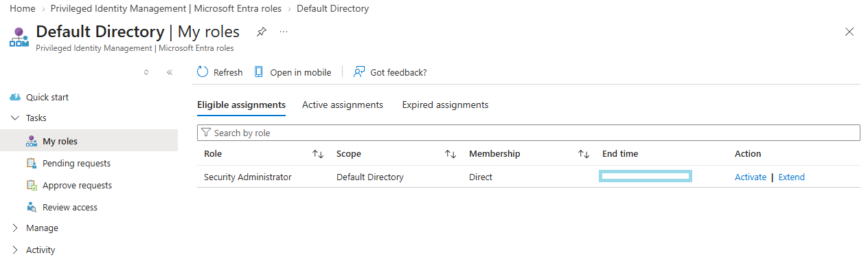Click the Pending requests icon
868x273 pixels.
pos(32,163)
